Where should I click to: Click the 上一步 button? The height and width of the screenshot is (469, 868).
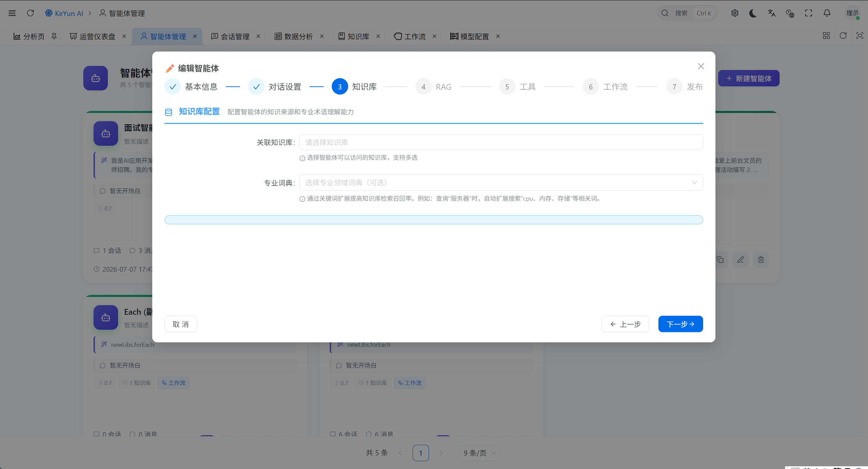(625, 324)
